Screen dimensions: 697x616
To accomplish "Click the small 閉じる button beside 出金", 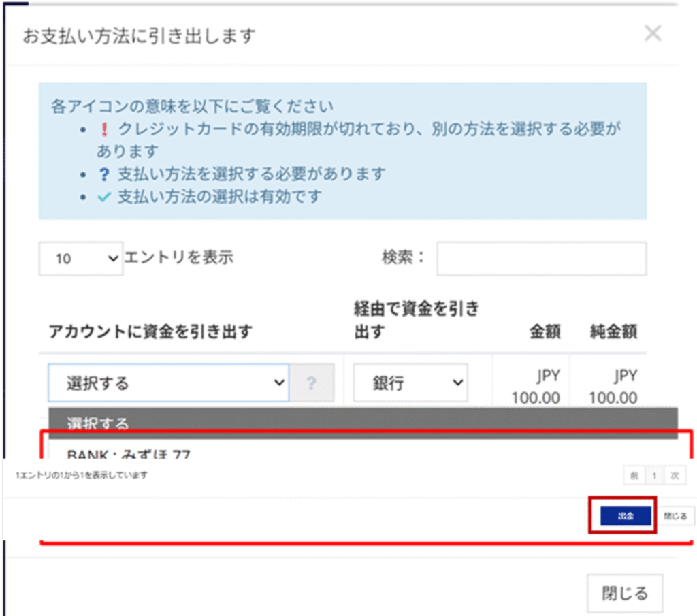I will pos(675,516).
